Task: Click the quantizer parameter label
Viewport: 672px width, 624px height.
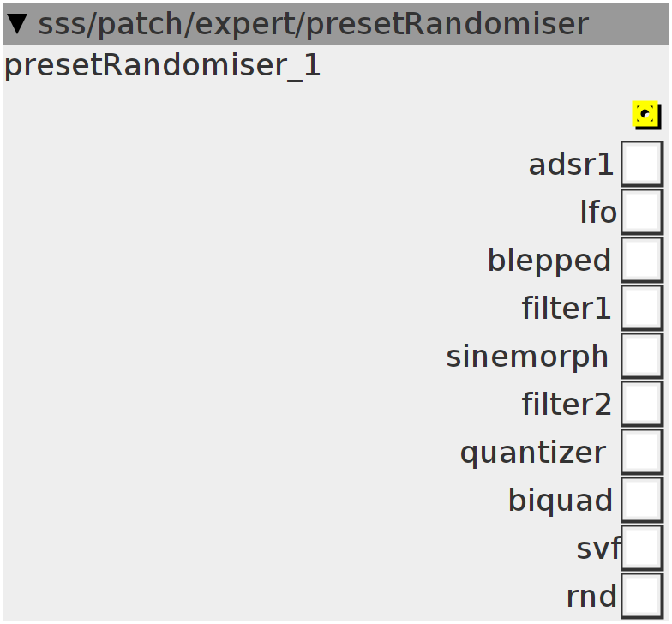Action: (x=533, y=453)
